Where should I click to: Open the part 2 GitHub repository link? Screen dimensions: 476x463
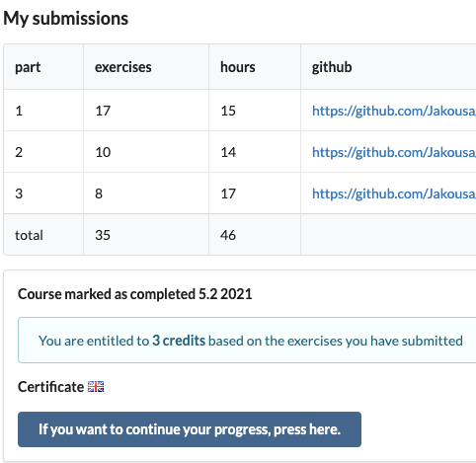pyautogui.click(x=394, y=152)
